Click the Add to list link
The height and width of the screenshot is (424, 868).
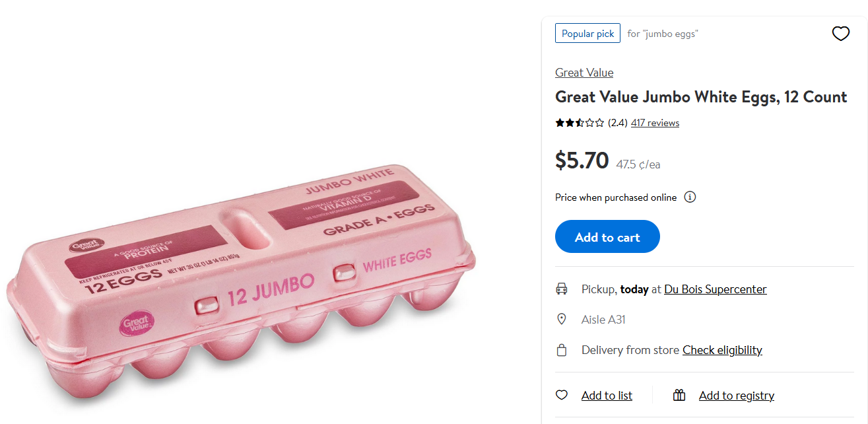607,396
